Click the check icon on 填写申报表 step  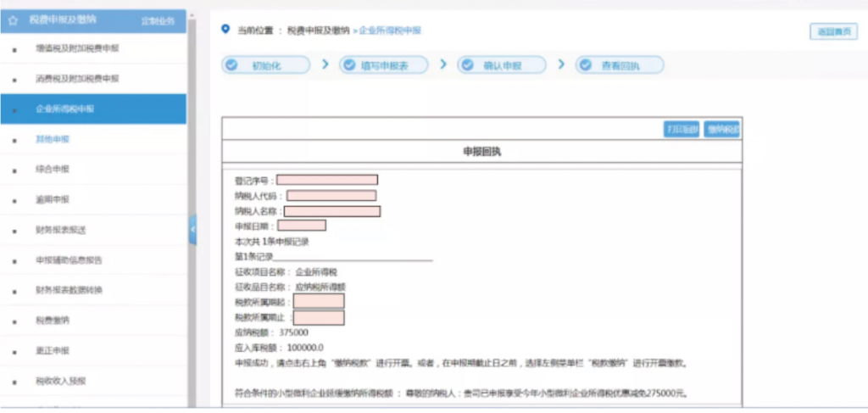point(348,65)
